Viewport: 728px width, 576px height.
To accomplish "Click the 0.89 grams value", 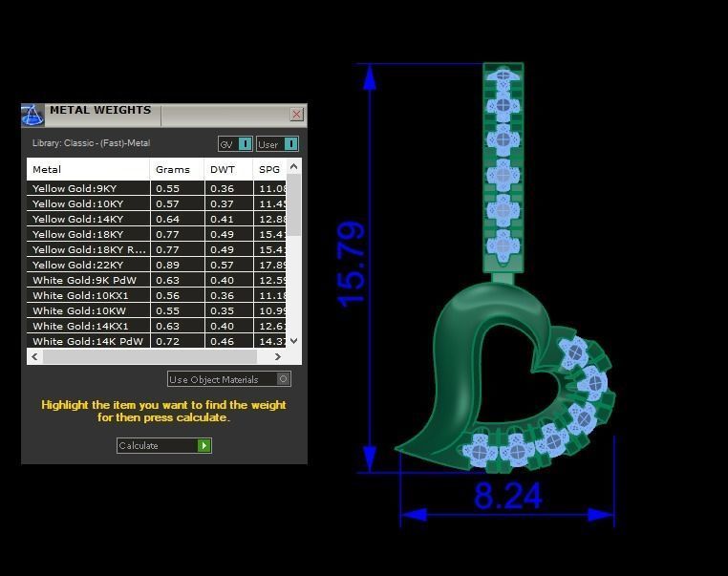I will pyautogui.click(x=167, y=265).
